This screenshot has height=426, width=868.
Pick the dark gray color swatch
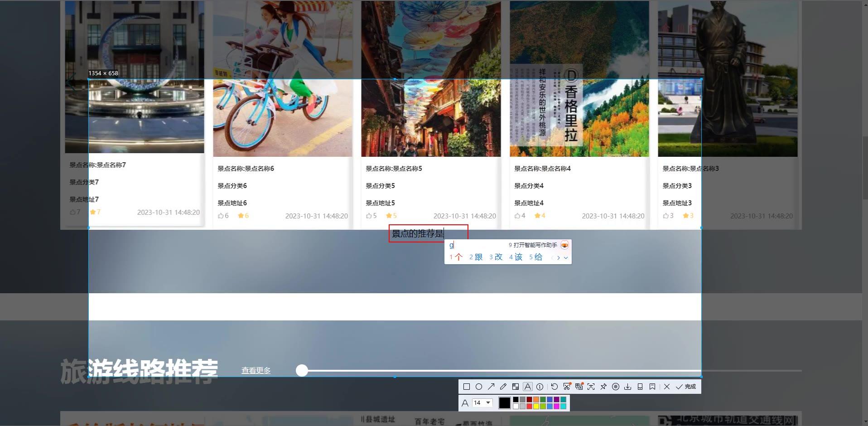(522, 400)
